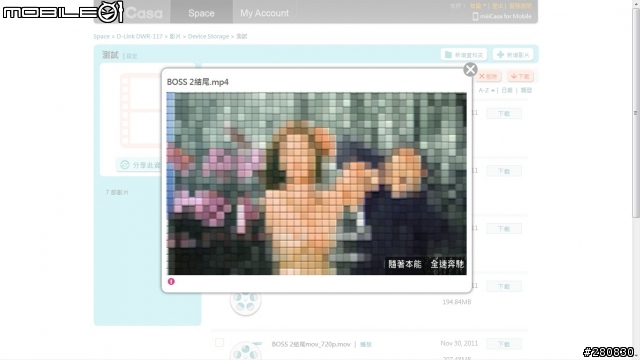Click the red 刪除 delete button
The width and height of the screenshot is (640, 360).
click(x=488, y=76)
